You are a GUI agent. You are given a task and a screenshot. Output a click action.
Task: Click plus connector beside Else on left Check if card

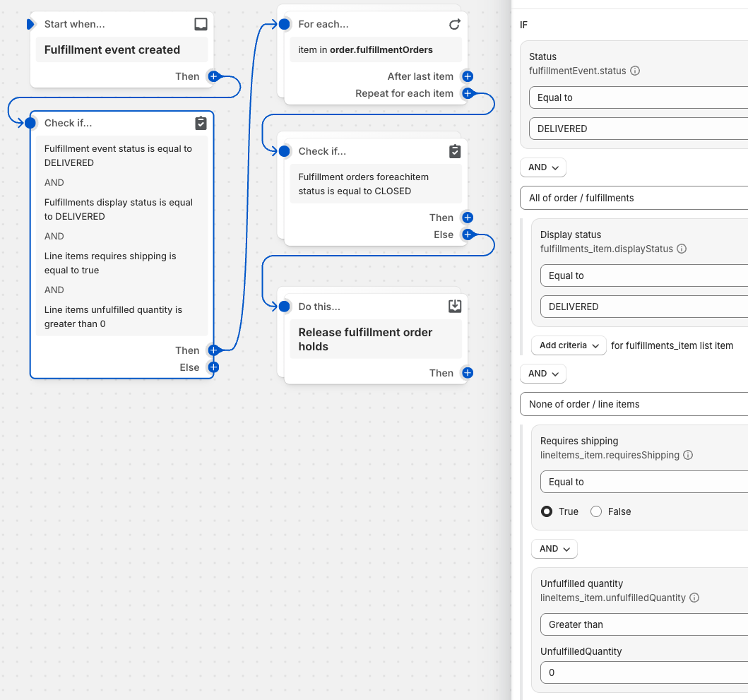(213, 367)
